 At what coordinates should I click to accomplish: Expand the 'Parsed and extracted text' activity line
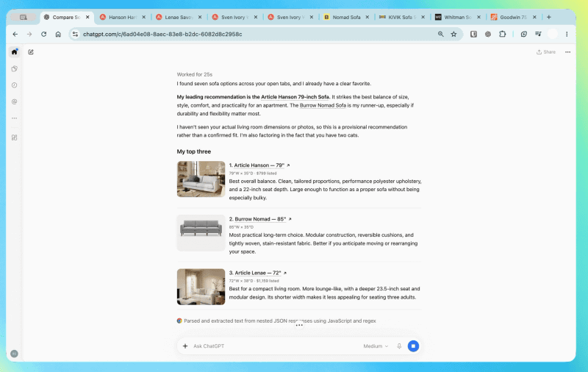pyautogui.click(x=276, y=321)
